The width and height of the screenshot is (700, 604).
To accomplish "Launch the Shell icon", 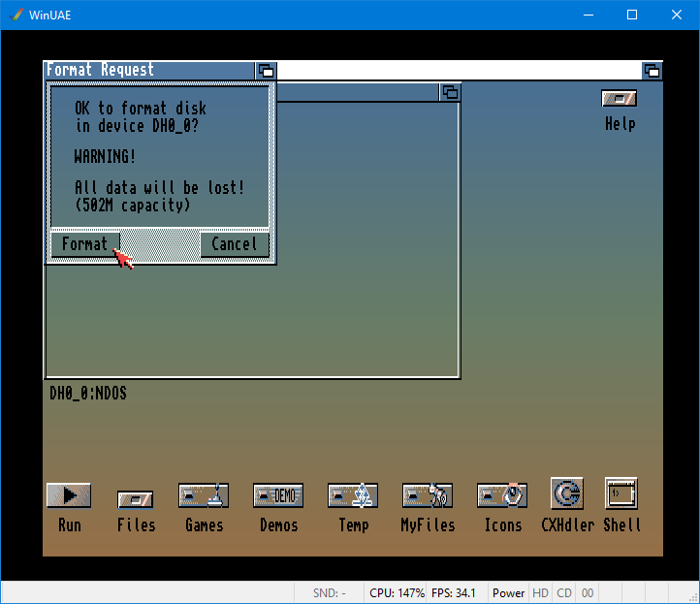I will pyautogui.click(x=620, y=493).
